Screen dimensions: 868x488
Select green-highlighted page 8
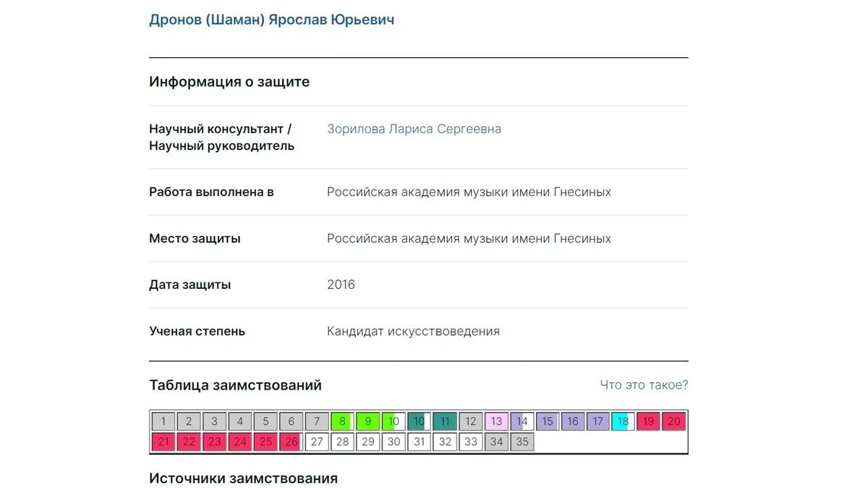pyautogui.click(x=342, y=421)
